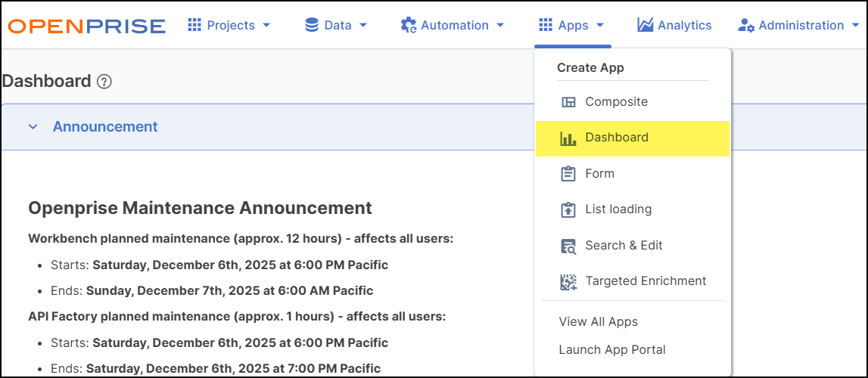Click the Dashboard bar chart icon
The image size is (868, 378).
coord(568,138)
